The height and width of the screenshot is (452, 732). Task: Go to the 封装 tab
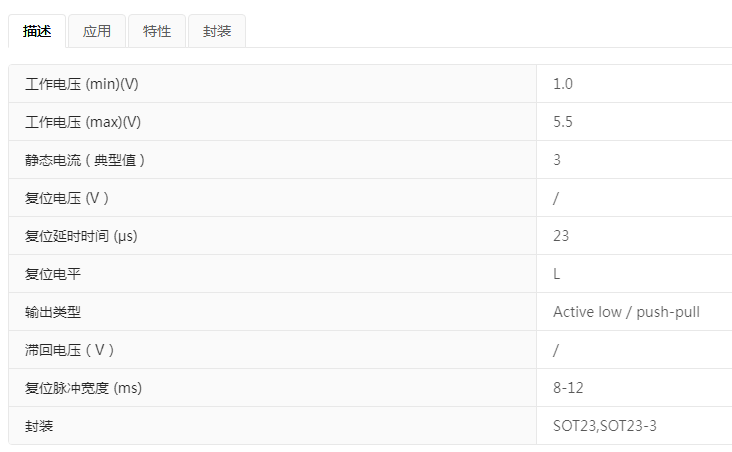tap(216, 31)
